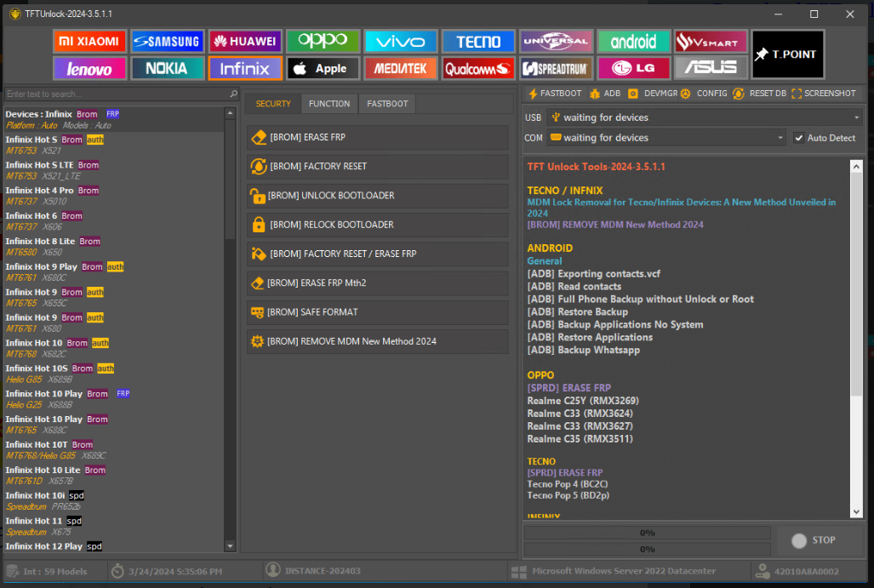Screen dimensions: 874x588
Task: Run [BROM] REMOVE MDM New Method 2024
Action: pos(378,341)
